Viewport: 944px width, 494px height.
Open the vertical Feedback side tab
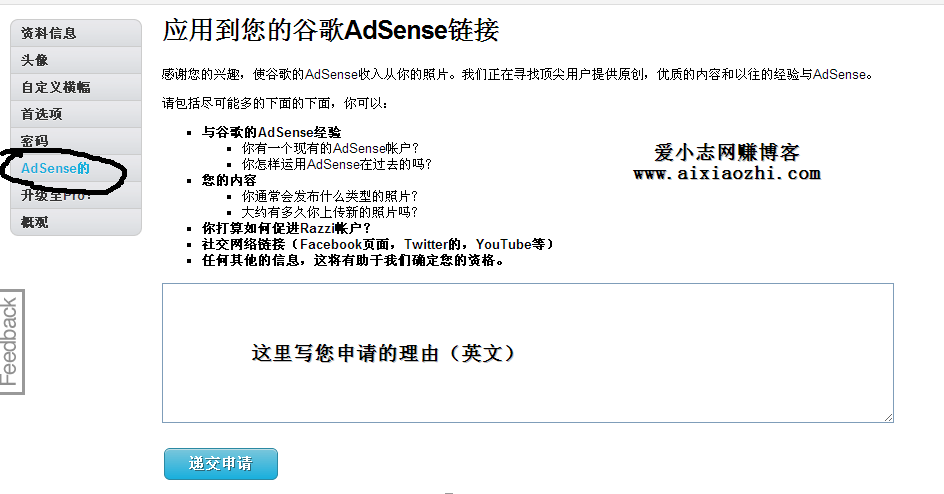pos(11,342)
